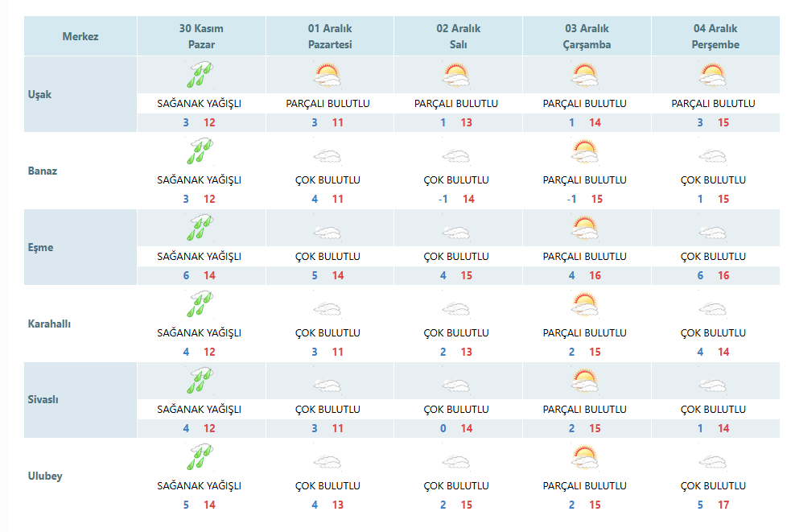The height and width of the screenshot is (532, 791).
Task: Click the Sivaslı district name
Action: [43, 399]
